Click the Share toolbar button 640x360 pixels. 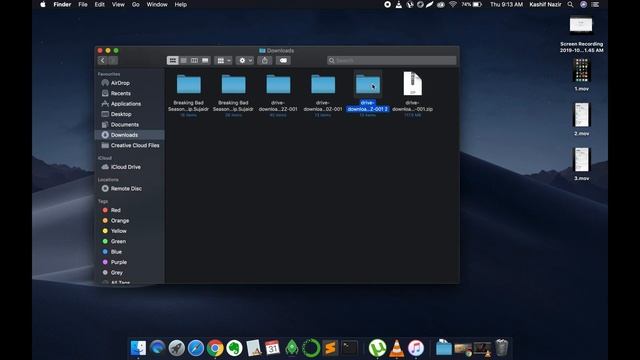(265, 60)
